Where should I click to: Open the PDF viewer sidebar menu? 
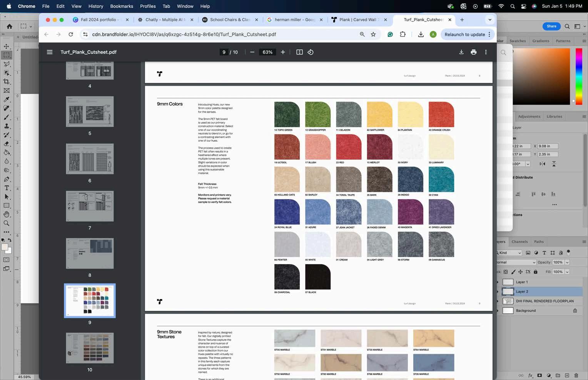point(50,52)
